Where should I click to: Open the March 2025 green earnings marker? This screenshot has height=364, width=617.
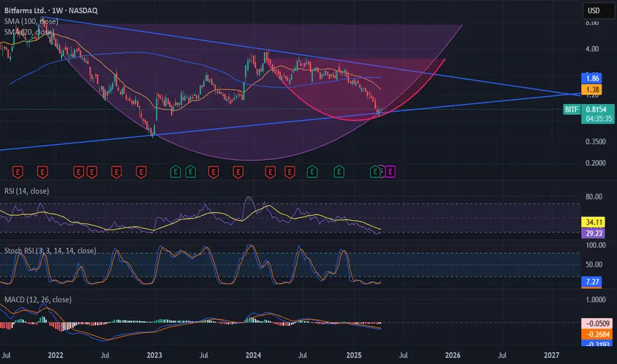pos(375,171)
